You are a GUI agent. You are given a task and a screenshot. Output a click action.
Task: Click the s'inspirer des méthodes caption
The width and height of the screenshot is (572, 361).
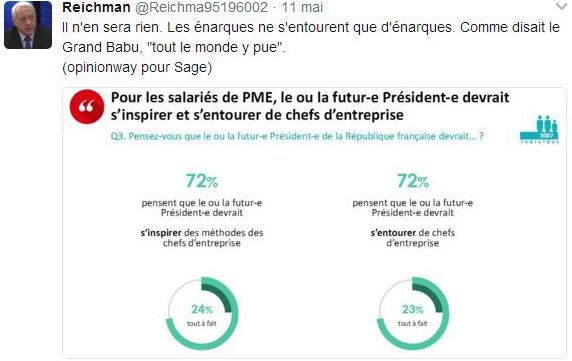pyautogui.click(x=202, y=238)
